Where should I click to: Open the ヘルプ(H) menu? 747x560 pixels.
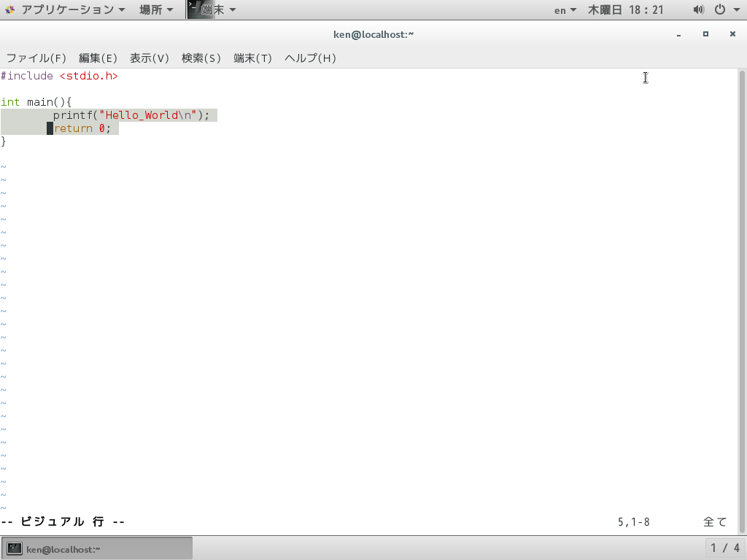click(310, 58)
